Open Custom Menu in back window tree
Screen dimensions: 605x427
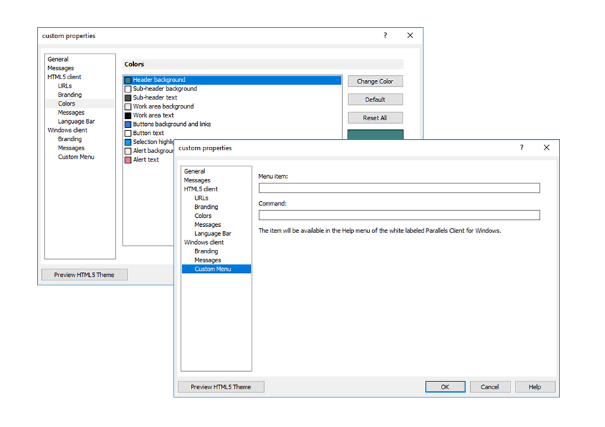coord(76,157)
